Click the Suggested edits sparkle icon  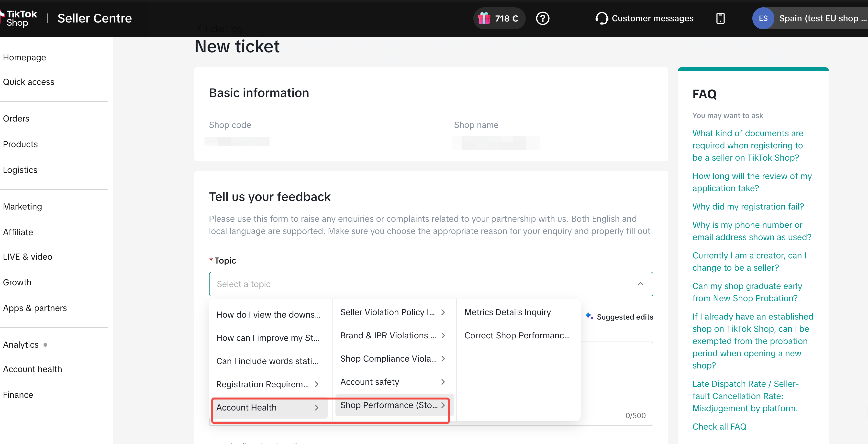coord(589,316)
